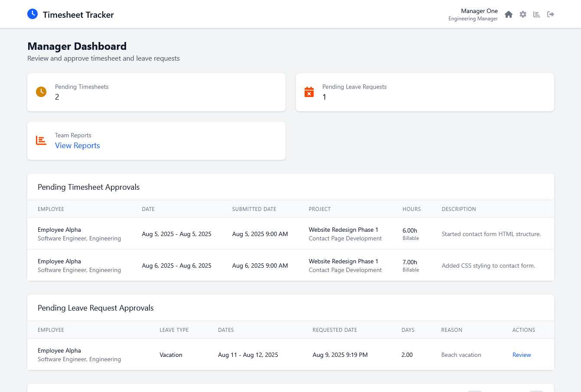Click the Timesheet Tracker title text
This screenshot has height=392, width=581.
tap(78, 15)
